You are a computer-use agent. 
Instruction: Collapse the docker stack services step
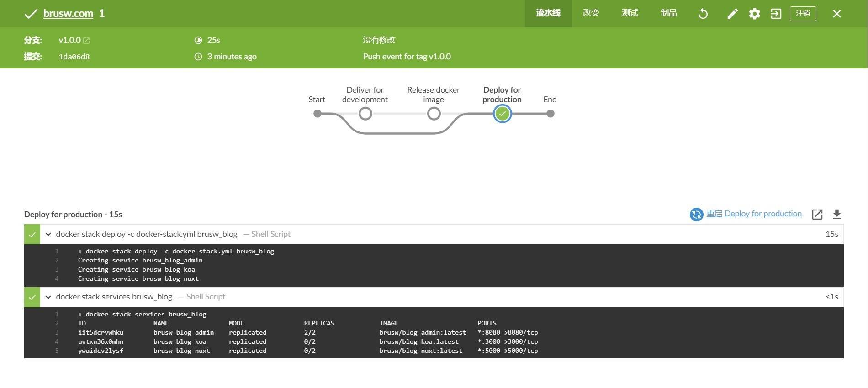click(x=48, y=297)
